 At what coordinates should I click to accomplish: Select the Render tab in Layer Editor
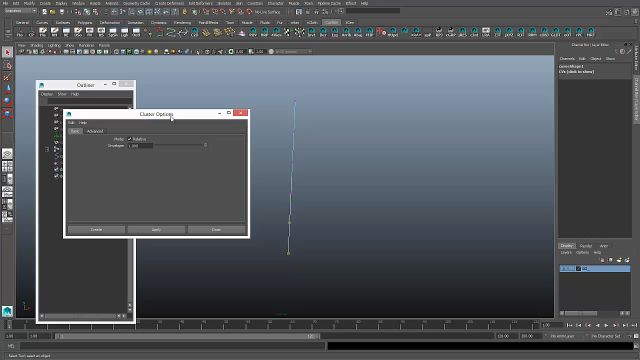click(x=586, y=246)
